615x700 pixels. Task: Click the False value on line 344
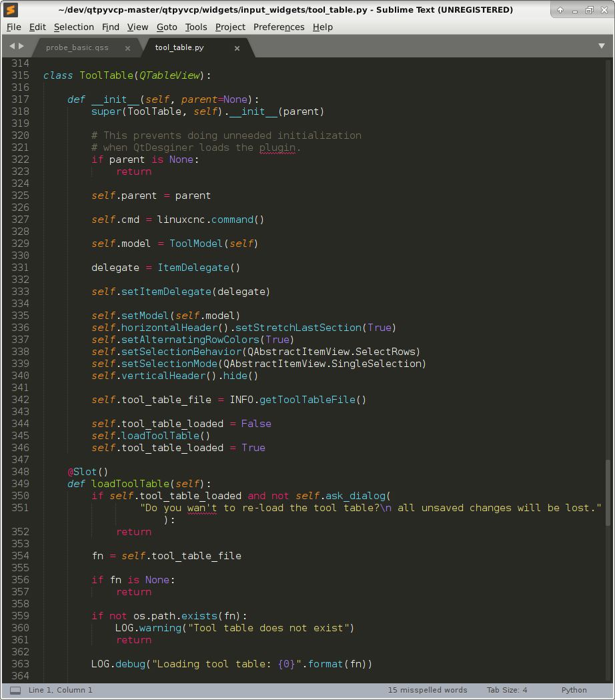tap(256, 424)
